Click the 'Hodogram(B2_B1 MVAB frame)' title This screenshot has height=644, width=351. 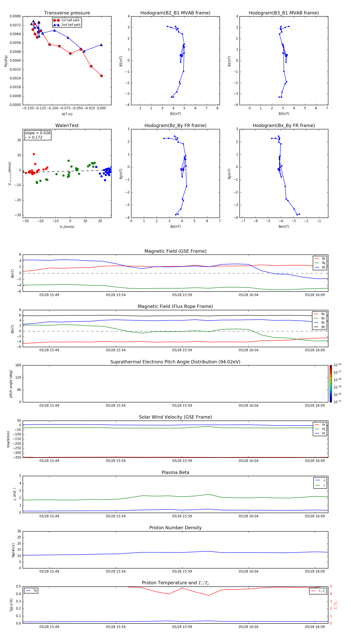click(x=175, y=13)
